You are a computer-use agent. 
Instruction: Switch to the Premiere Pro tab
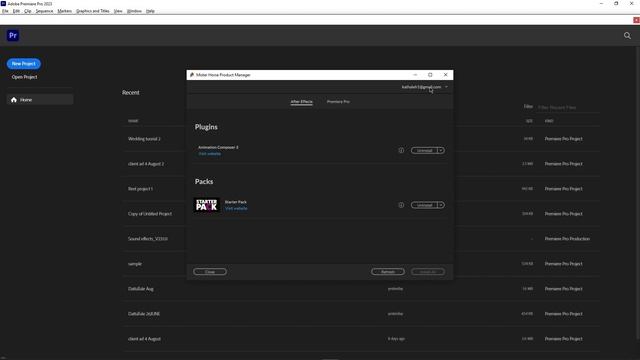[x=338, y=102]
